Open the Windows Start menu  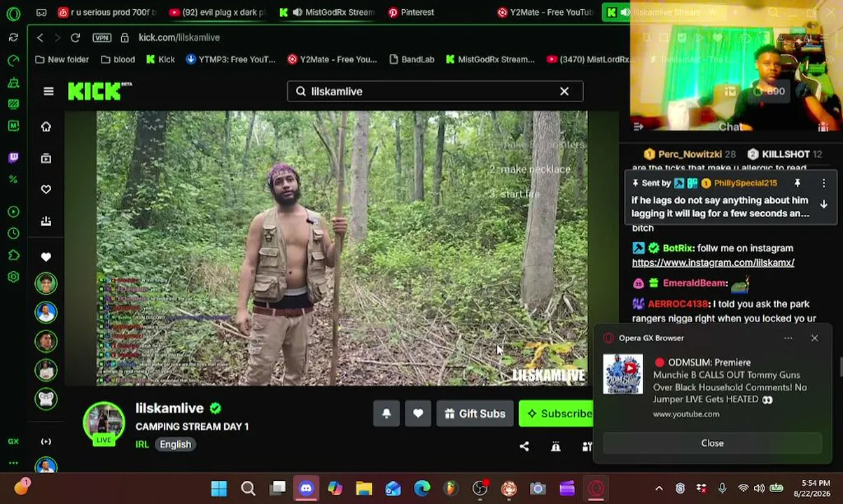click(x=218, y=489)
